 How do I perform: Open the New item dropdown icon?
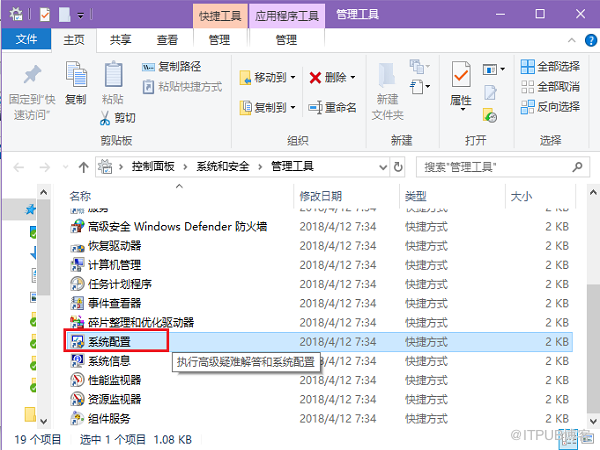click(x=419, y=66)
